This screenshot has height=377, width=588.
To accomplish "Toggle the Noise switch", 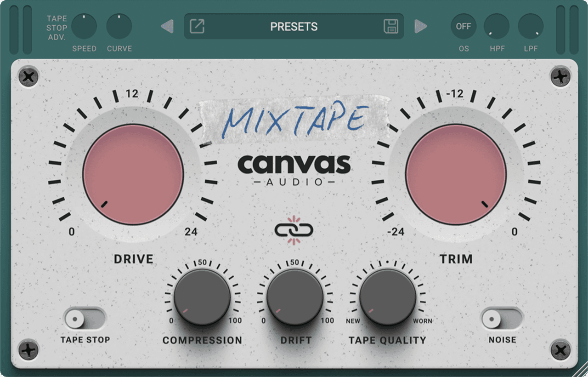I will point(502,319).
